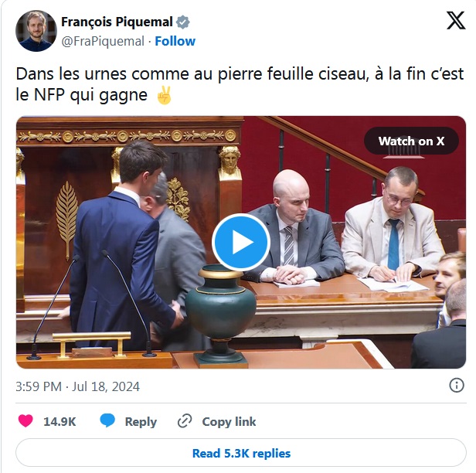Like the post with the heart icon
476x473 pixels.
coord(25,421)
